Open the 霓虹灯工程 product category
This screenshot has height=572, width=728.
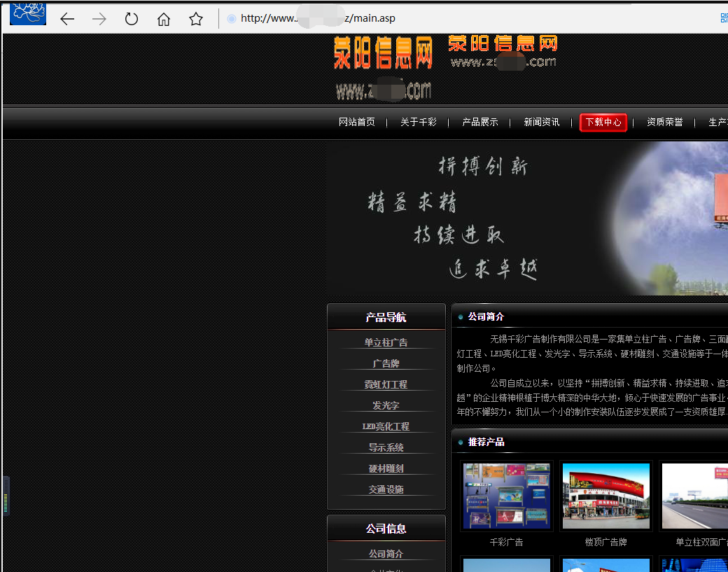pos(386,384)
